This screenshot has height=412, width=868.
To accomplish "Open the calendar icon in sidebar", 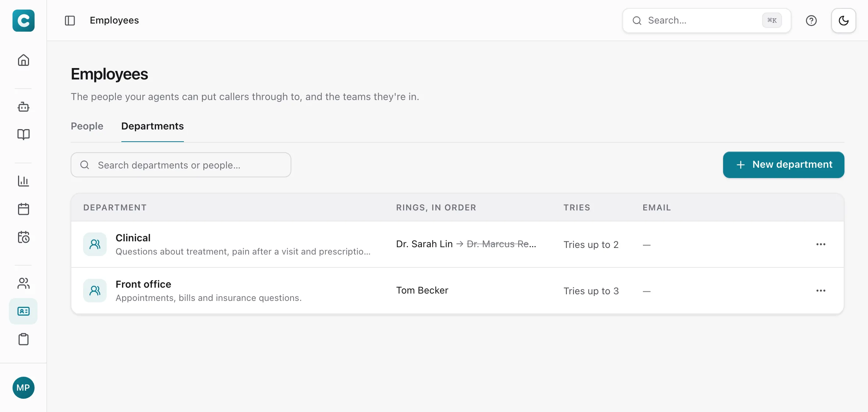I will coord(24,209).
